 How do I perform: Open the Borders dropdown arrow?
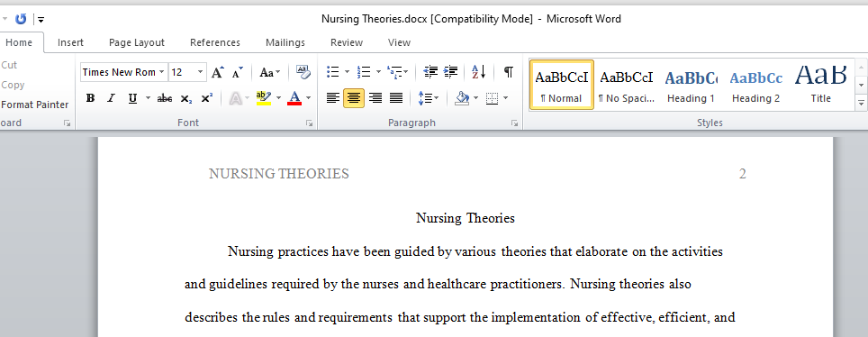pyautogui.click(x=506, y=98)
